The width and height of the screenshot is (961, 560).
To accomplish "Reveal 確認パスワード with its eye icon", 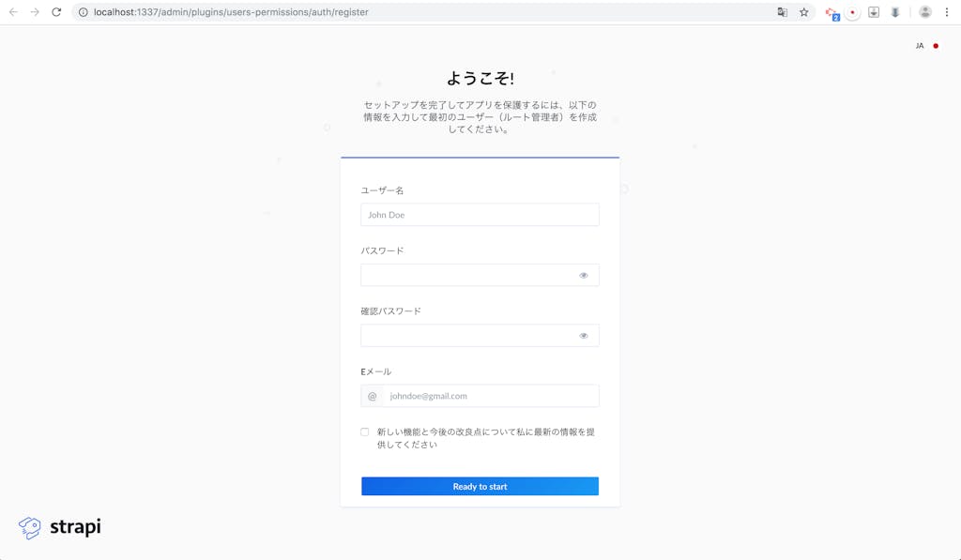I will (584, 336).
